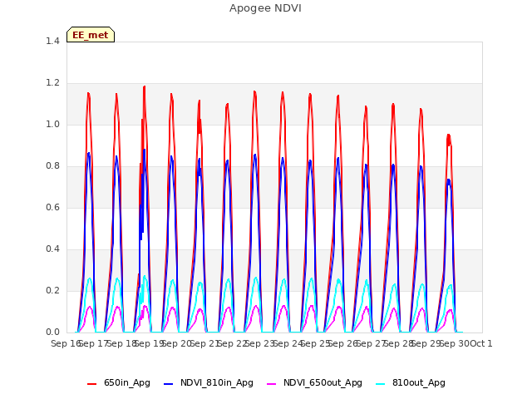Click the Sep 26 x-axis label
This screenshot has height=399, width=532.
pos(343,343)
